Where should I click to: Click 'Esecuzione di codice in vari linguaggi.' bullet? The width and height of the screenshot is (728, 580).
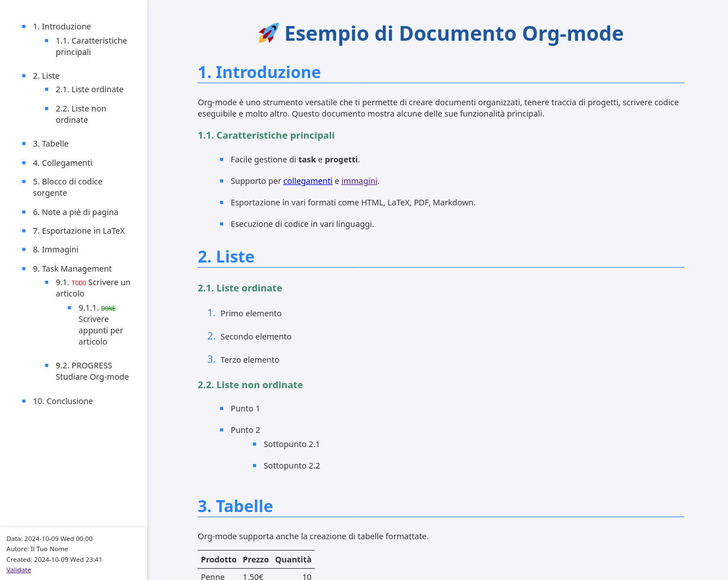point(302,224)
